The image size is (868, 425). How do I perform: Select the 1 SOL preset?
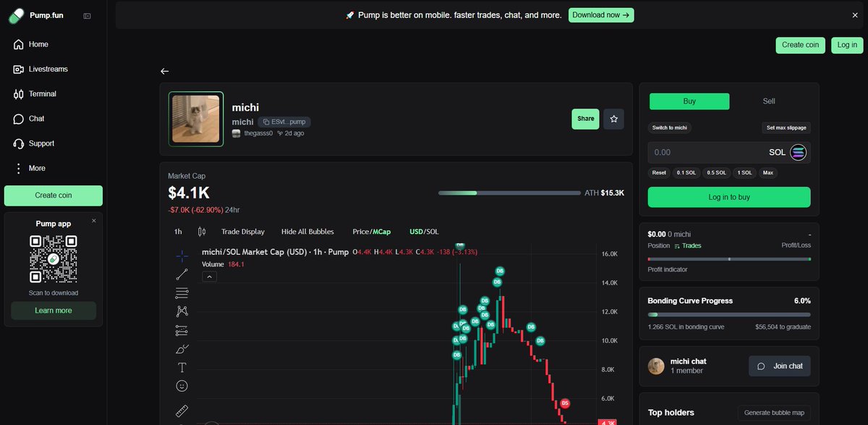tap(744, 173)
